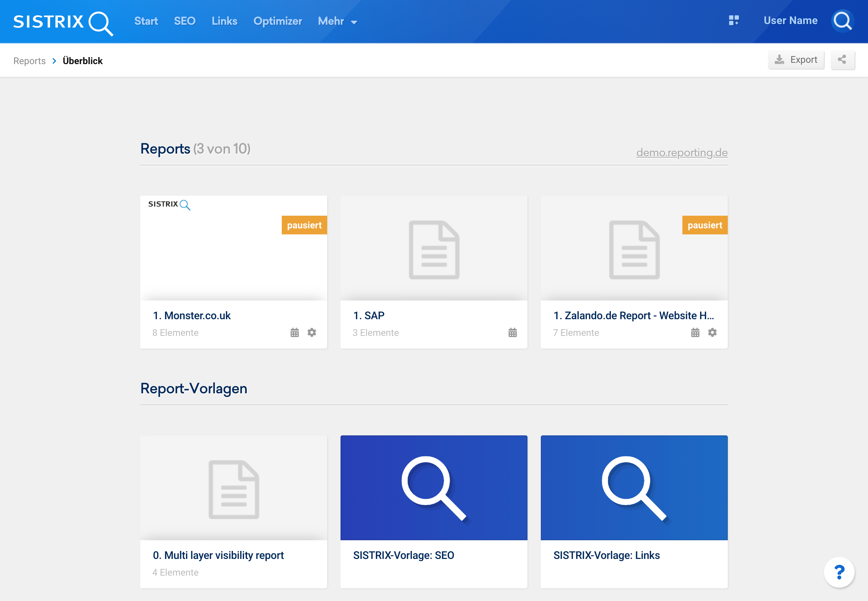The width and height of the screenshot is (868, 601).
Task: Toggle paused state on Zalando.de report
Action: [x=704, y=224]
